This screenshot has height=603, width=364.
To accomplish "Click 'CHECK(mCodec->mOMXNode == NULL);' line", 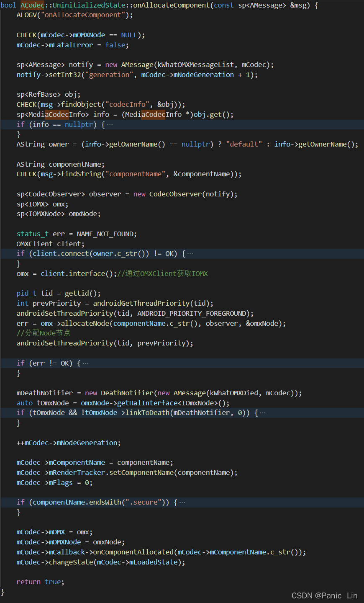I will pyautogui.click(x=81, y=35).
